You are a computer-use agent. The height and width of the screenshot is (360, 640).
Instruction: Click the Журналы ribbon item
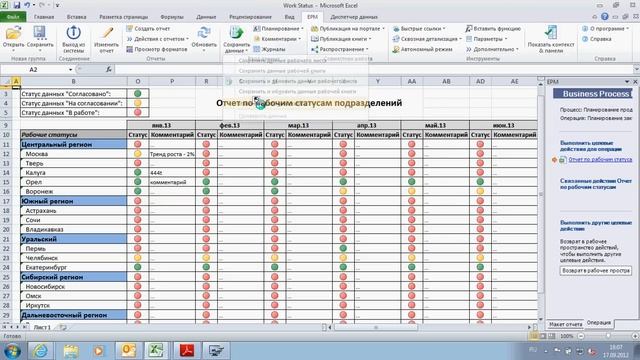[269, 49]
